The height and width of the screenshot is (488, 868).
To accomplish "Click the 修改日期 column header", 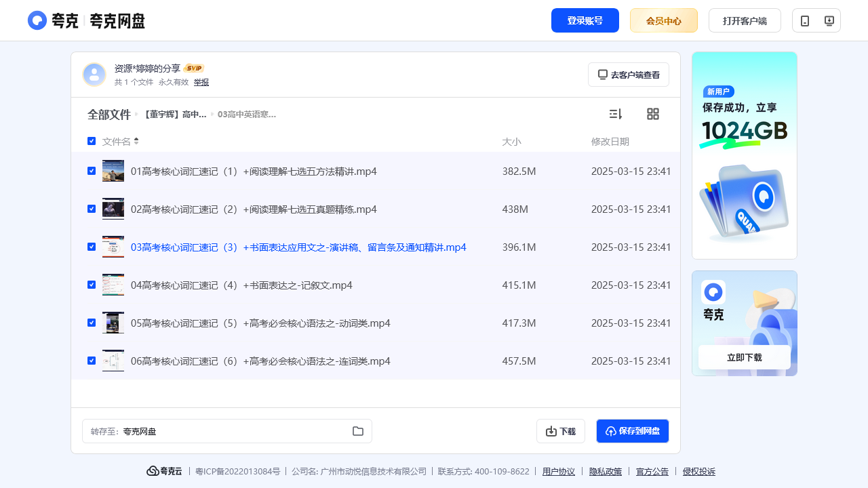I will tap(610, 141).
